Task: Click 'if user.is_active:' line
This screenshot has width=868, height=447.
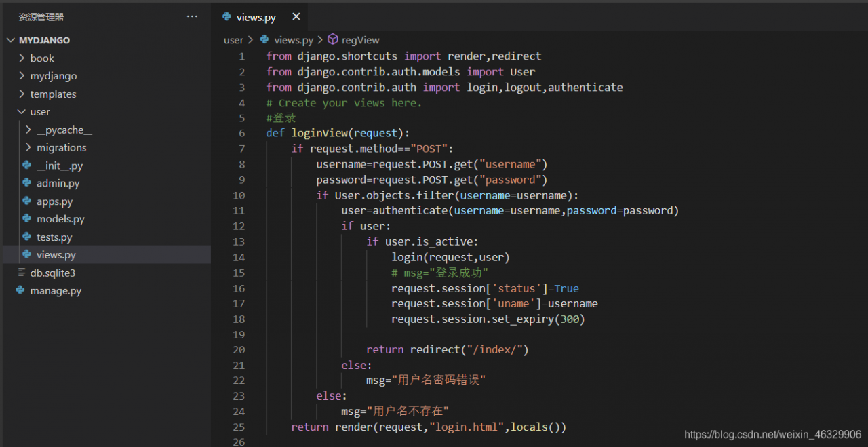Action: click(x=422, y=241)
